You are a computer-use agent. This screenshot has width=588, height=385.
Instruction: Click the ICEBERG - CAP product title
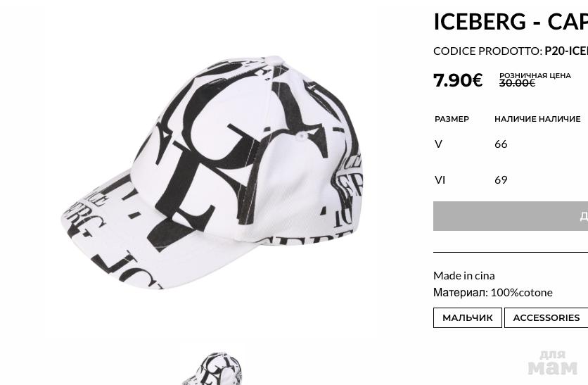[511, 21]
